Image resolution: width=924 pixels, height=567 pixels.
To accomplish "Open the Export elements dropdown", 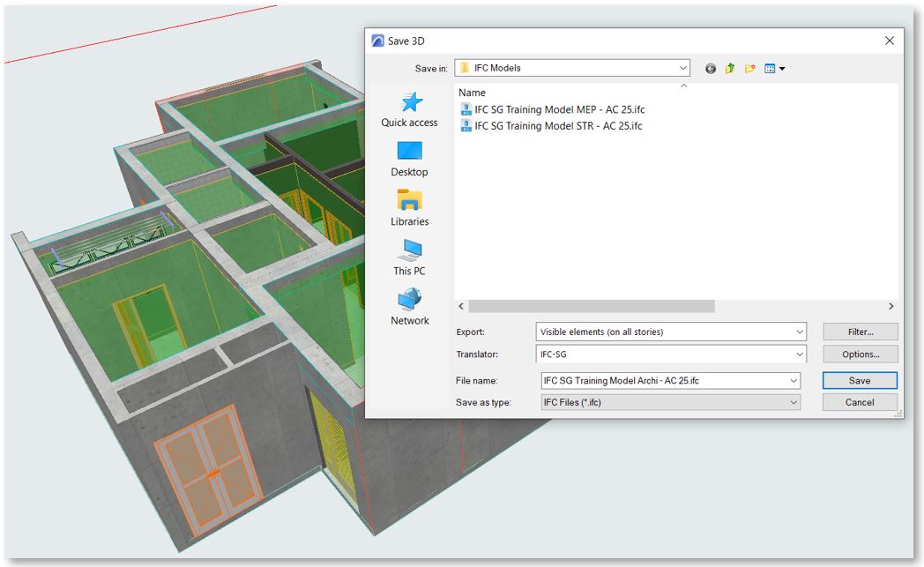I will [799, 332].
